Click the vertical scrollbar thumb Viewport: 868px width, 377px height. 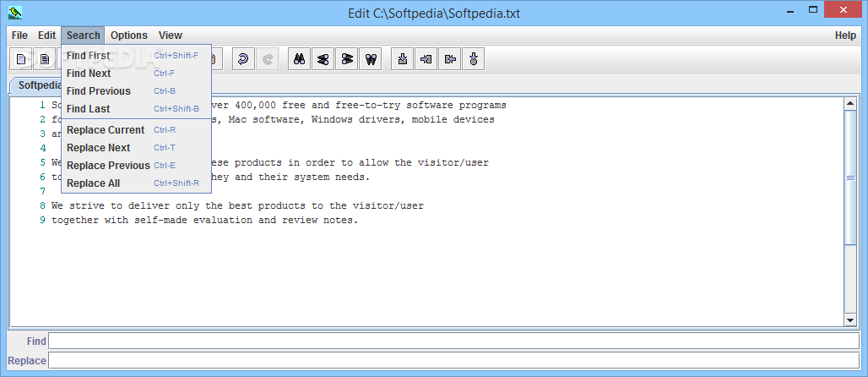click(x=850, y=178)
